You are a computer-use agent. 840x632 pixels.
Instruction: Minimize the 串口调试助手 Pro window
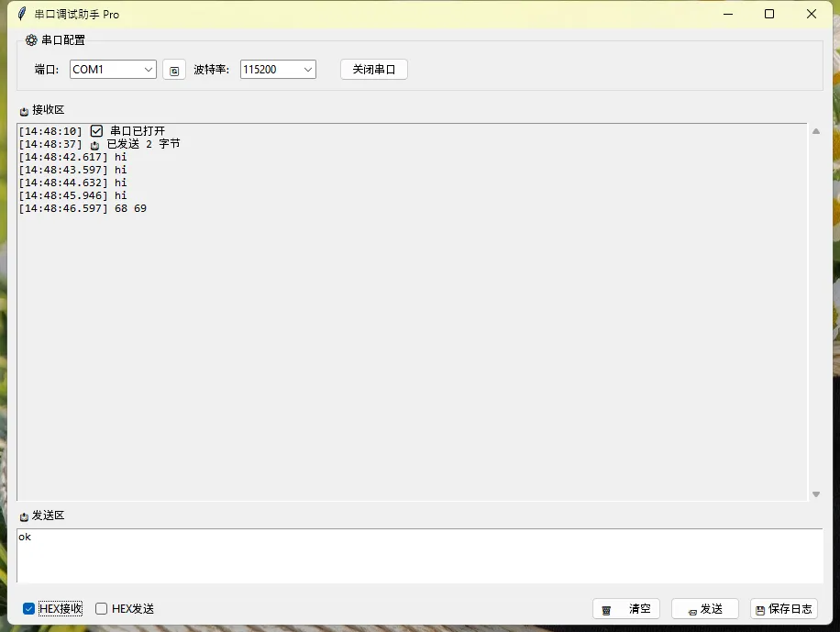(x=727, y=14)
